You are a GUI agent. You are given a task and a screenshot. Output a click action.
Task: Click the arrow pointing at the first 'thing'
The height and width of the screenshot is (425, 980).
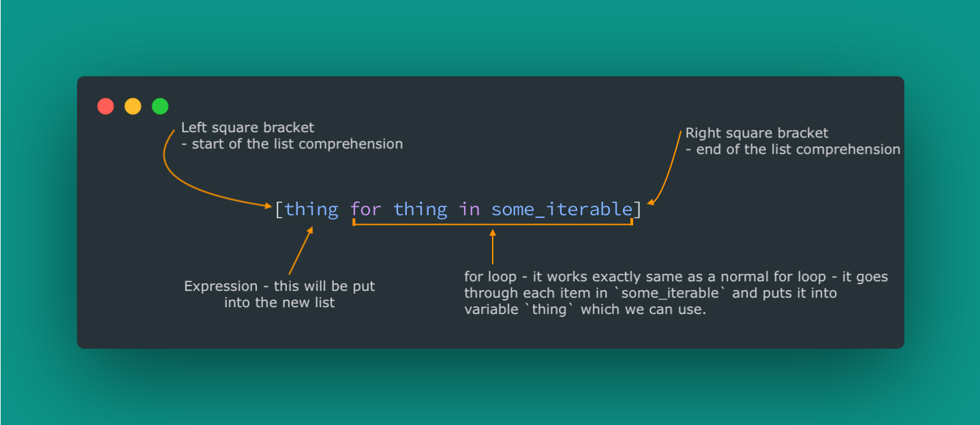coord(301,251)
